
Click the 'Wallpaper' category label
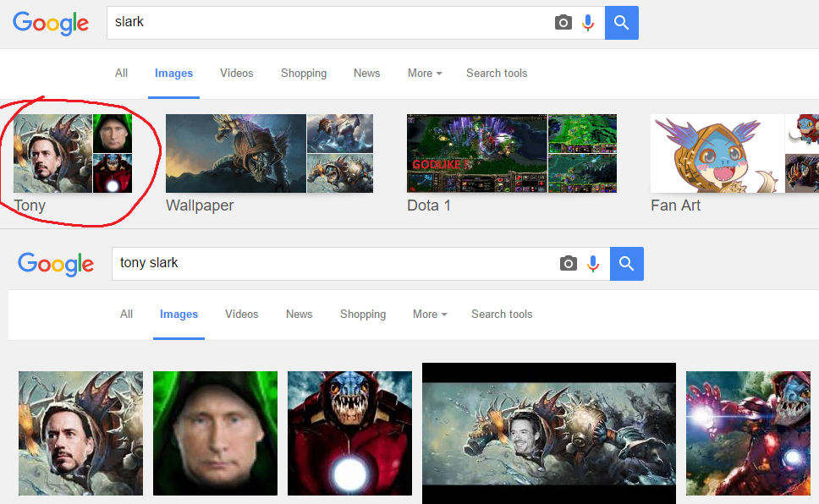(200, 205)
